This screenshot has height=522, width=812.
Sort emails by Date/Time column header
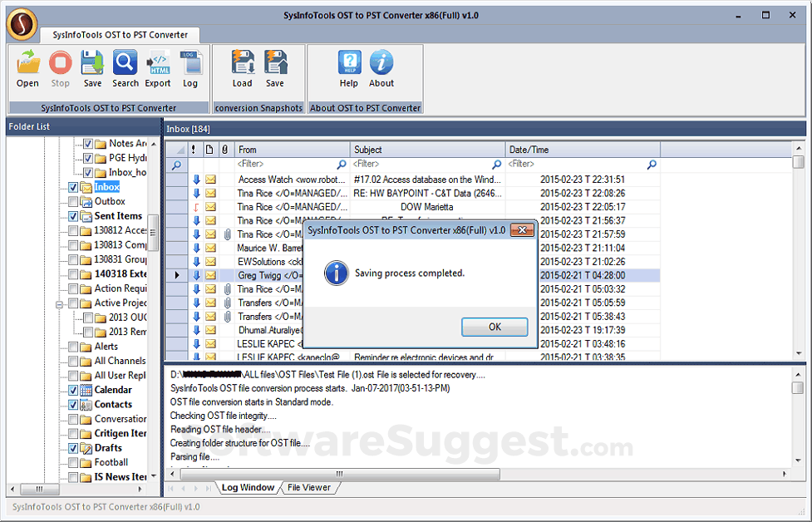click(583, 150)
